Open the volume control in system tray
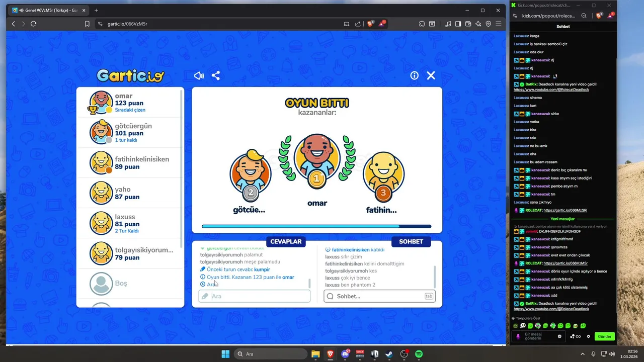This screenshot has height=362, width=644. point(611,354)
